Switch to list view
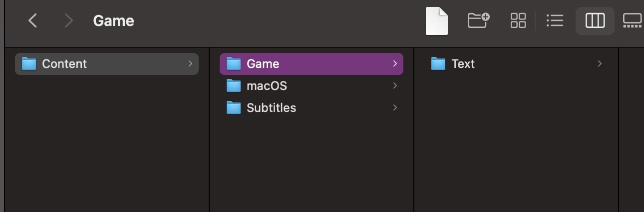The image size is (644, 212). tap(555, 20)
